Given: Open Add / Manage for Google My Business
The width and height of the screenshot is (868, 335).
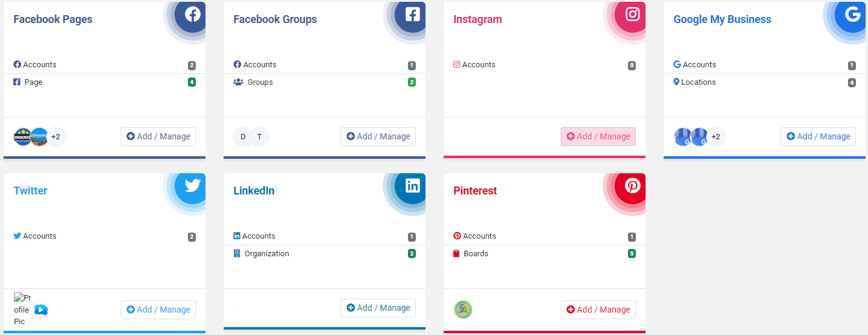Looking at the screenshot, I should (818, 136).
